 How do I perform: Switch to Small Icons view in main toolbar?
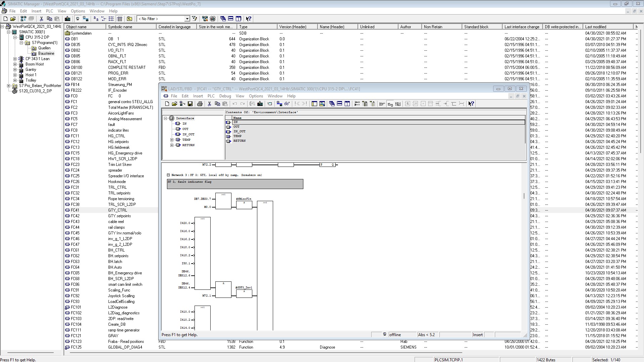tap(103, 19)
